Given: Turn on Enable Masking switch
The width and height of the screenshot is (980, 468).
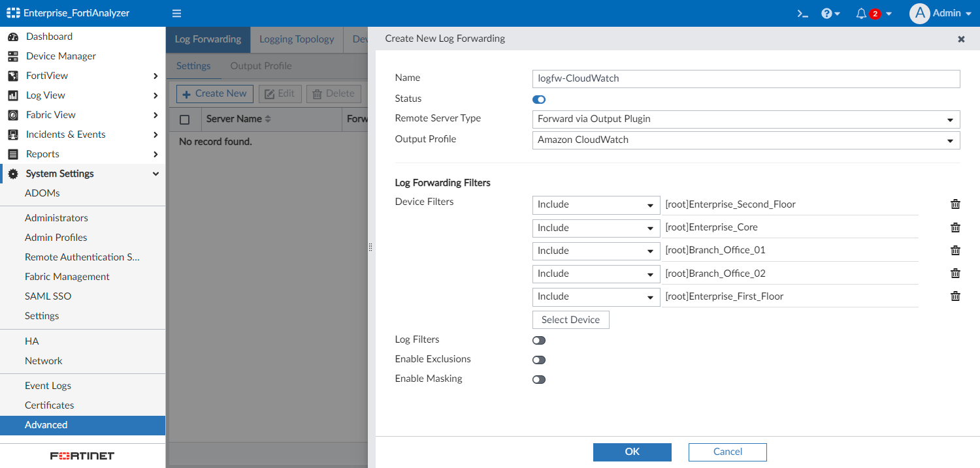Looking at the screenshot, I should pos(539,380).
